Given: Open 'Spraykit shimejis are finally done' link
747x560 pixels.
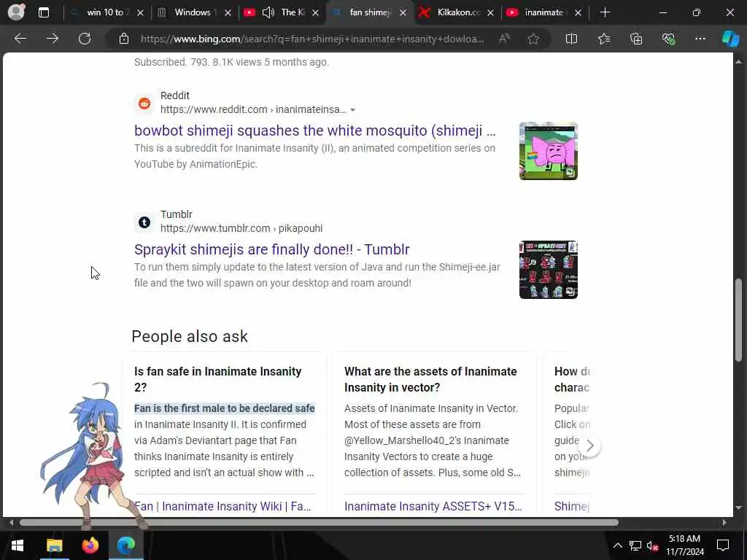Looking at the screenshot, I should [272, 249].
